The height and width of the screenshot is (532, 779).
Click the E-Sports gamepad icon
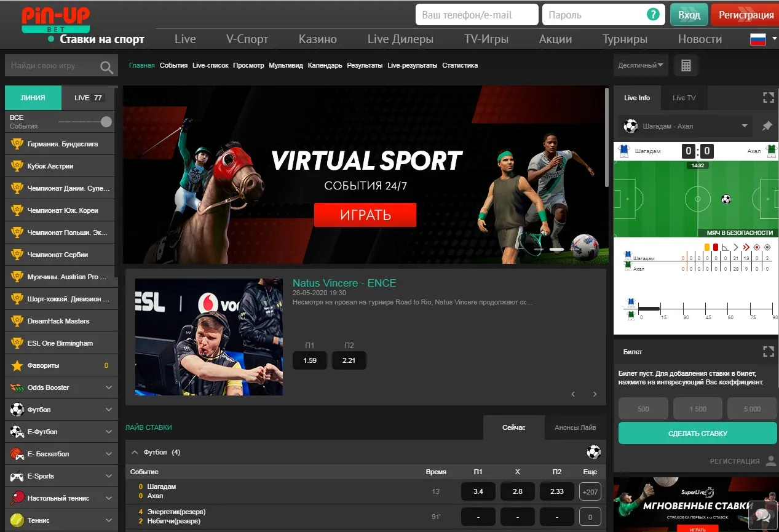click(17, 476)
